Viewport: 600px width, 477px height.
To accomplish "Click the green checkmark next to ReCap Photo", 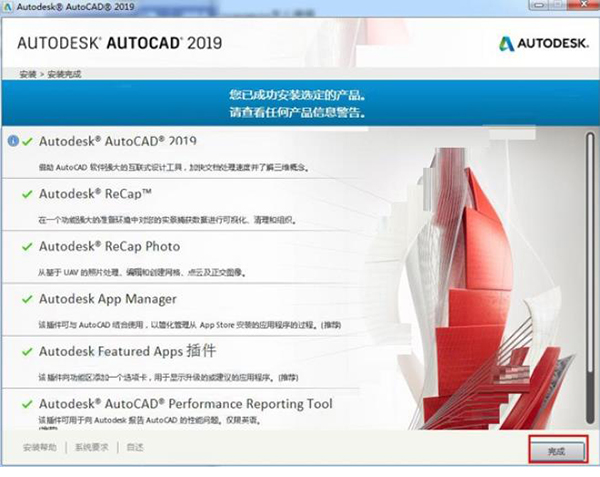I will [x=27, y=247].
